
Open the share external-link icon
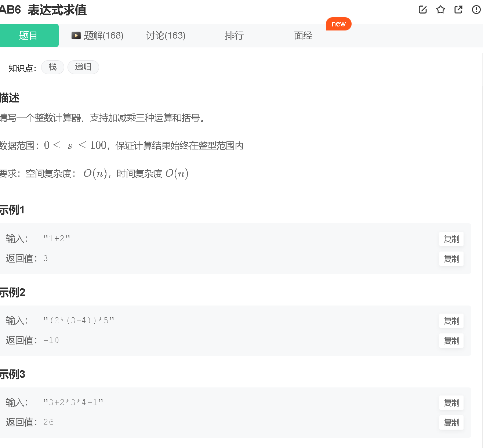click(458, 10)
